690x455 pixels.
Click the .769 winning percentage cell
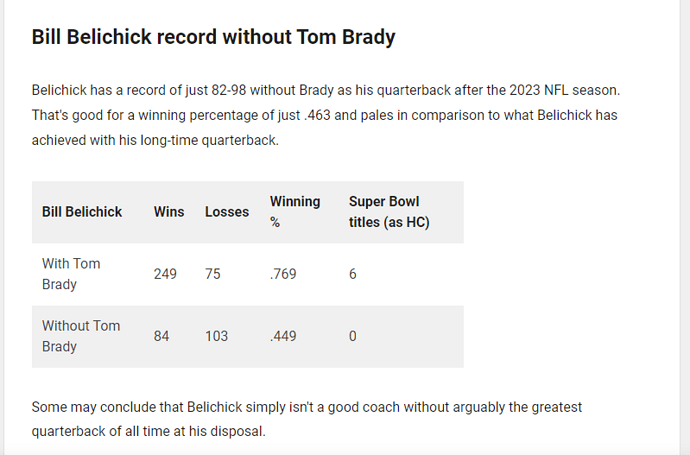[283, 274]
